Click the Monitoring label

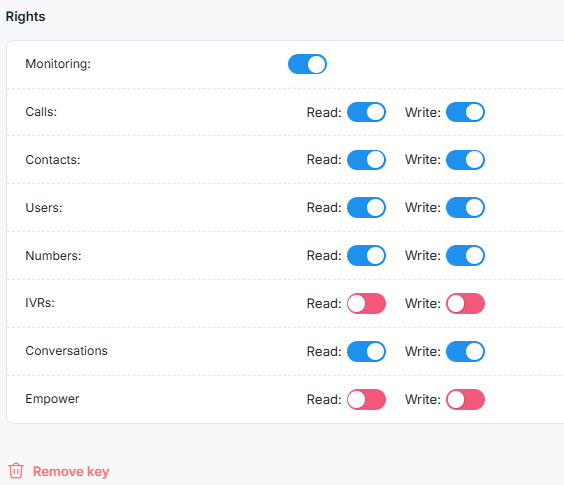click(58, 64)
